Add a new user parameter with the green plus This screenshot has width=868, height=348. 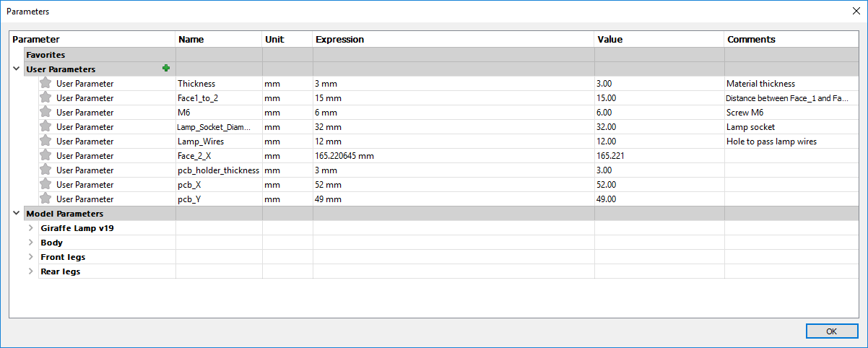(166, 69)
